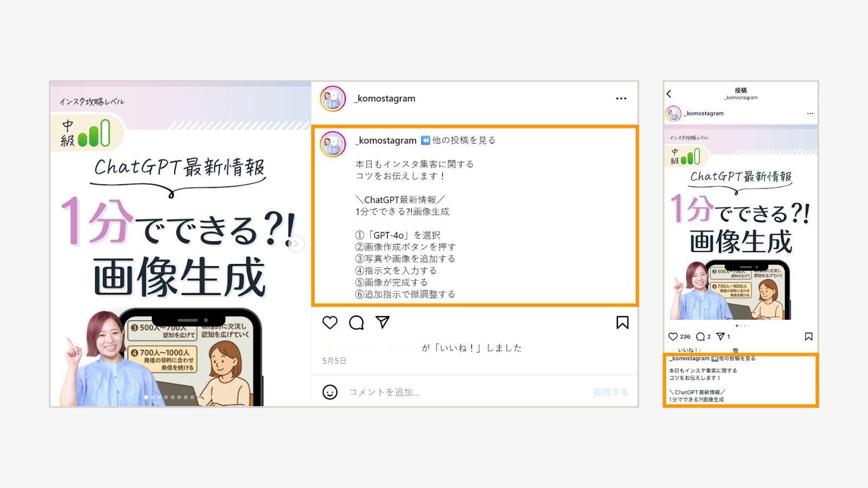The height and width of the screenshot is (488, 868).
Task: Open comments via desktop speech bubble icon
Action: [356, 323]
